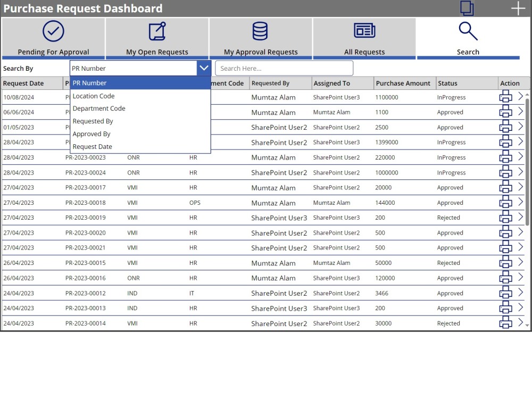Click the Action column header

pyautogui.click(x=514, y=83)
